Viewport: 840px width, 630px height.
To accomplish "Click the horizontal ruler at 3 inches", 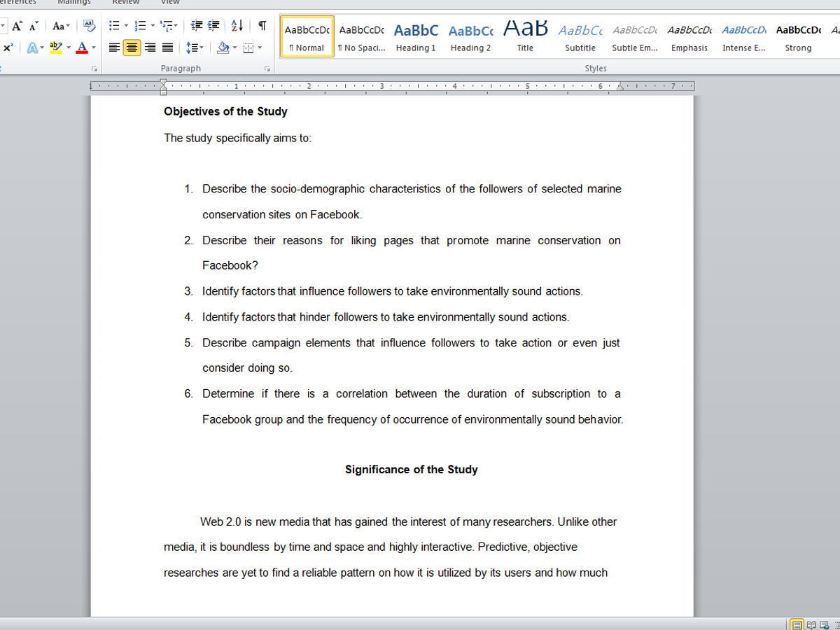I will coord(381,86).
